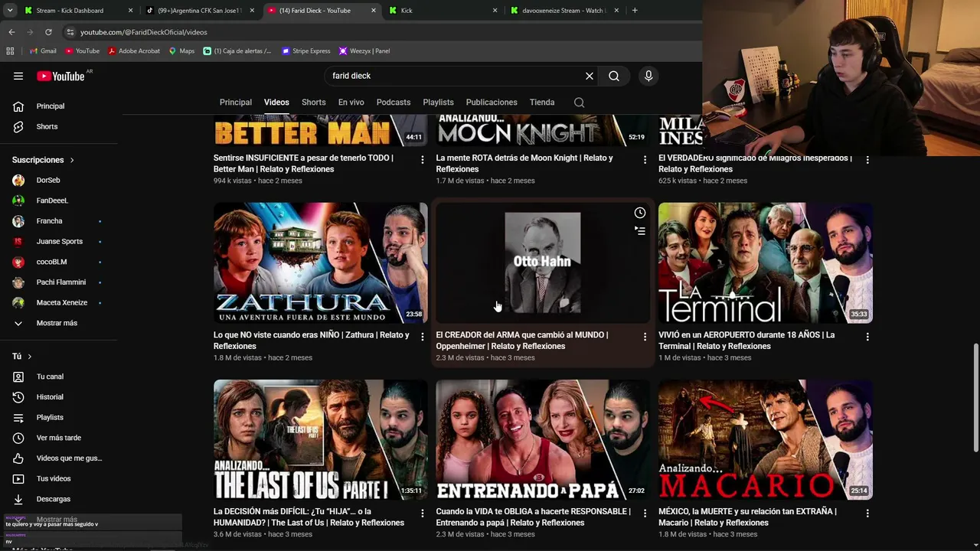Switch to Stream - Kick Dashboard browser tab

pos(77,11)
